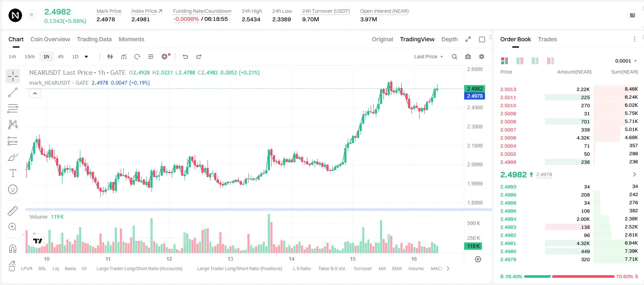
Task: Expand the Last Price dropdown
Action: 428,57
